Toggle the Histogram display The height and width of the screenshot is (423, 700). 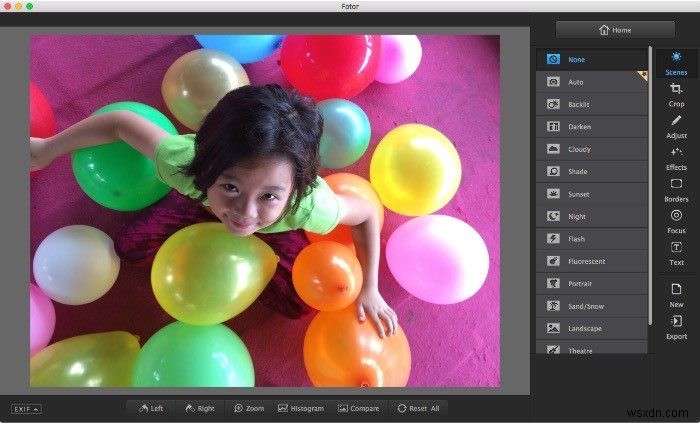pos(300,408)
